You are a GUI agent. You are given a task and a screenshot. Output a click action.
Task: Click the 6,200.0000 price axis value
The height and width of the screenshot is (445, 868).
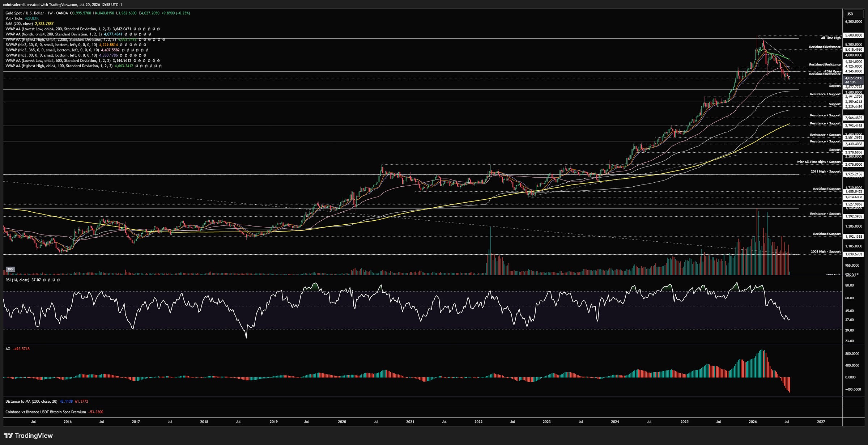coord(854,22)
